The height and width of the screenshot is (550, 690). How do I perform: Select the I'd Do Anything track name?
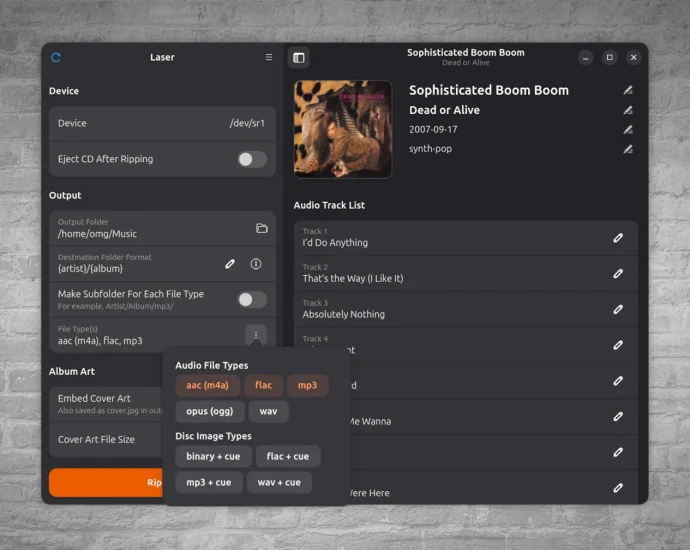point(335,243)
